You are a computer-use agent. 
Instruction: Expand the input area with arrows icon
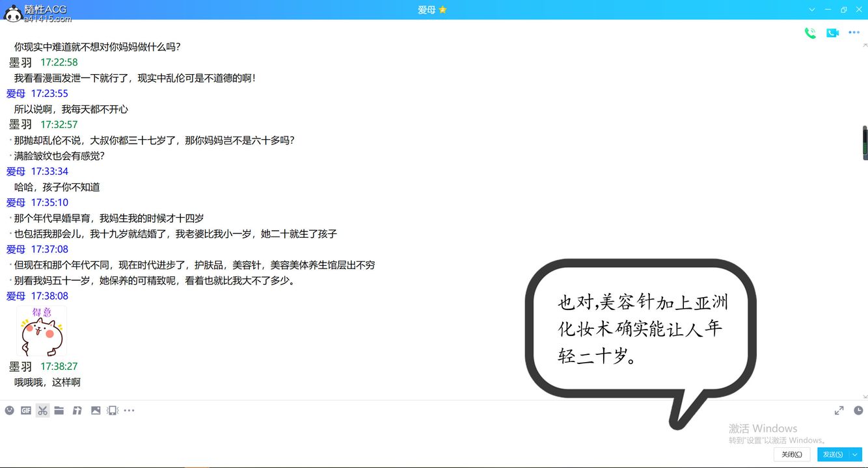click(839, 410)
